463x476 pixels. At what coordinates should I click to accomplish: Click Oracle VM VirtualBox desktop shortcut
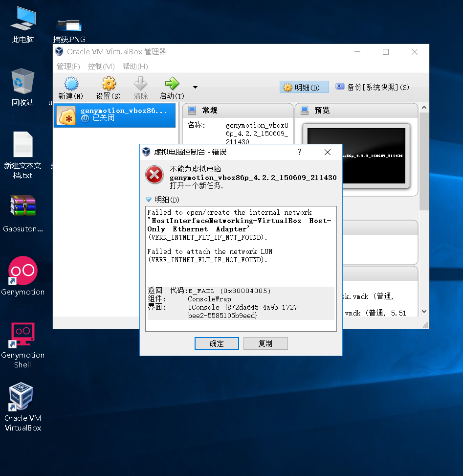[23, 407]
